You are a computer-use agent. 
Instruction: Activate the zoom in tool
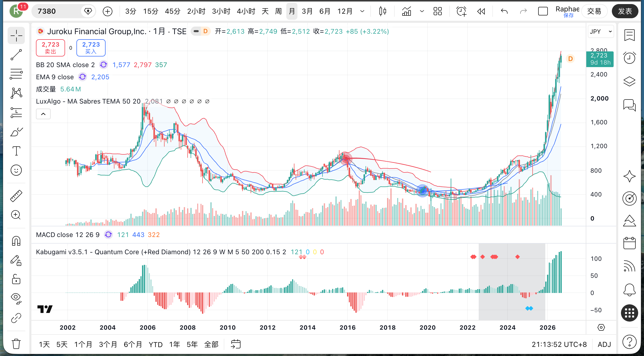point(16,215)
